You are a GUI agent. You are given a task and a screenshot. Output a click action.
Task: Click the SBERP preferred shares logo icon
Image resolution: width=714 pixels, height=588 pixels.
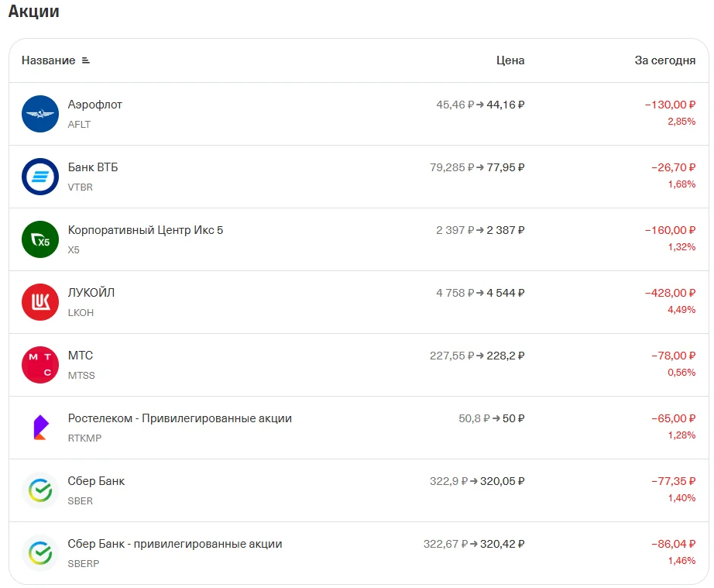tap(40, 553)
